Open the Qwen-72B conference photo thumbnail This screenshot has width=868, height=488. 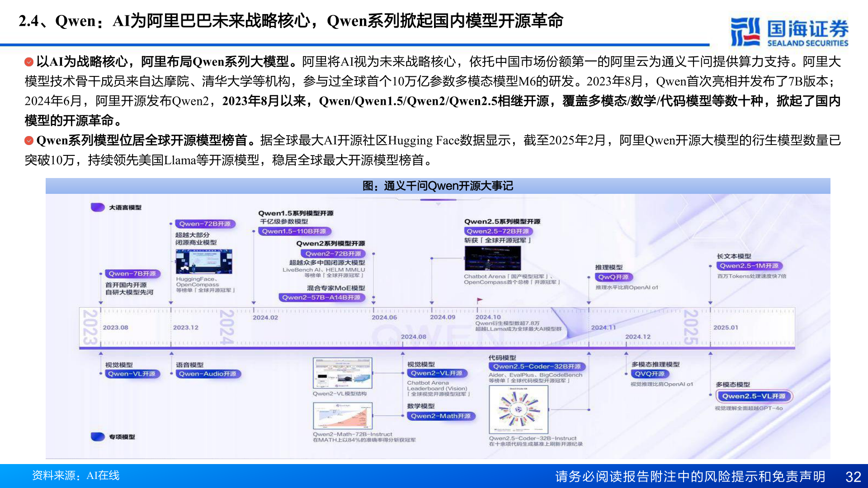point(204,261)
